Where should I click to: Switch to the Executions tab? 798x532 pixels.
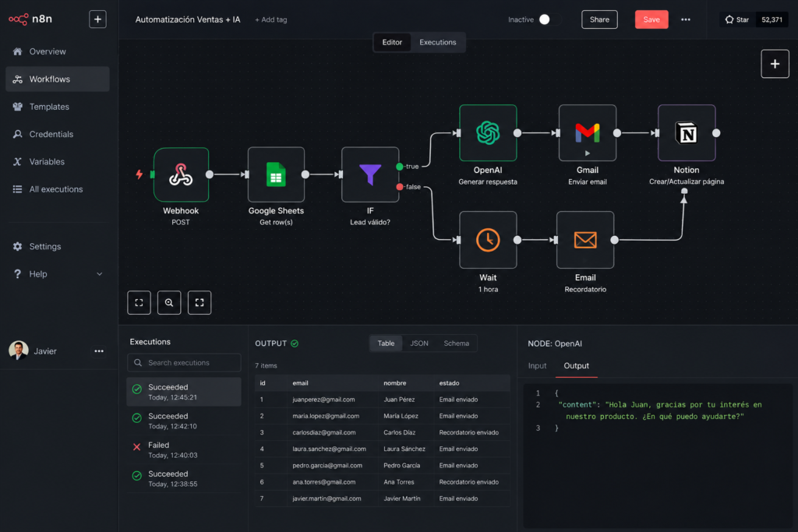coord(438,42)
